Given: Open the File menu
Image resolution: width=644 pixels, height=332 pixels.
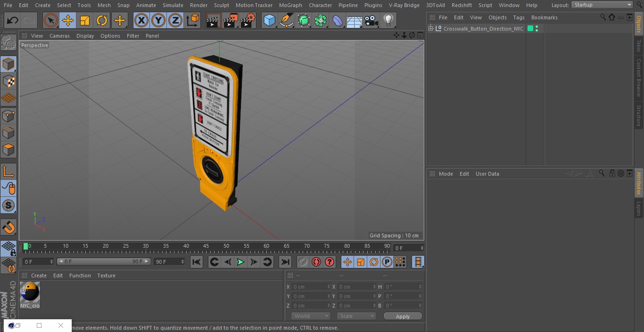Looking at the screenshot, I should pyautogui.click(x=8, y=5).
